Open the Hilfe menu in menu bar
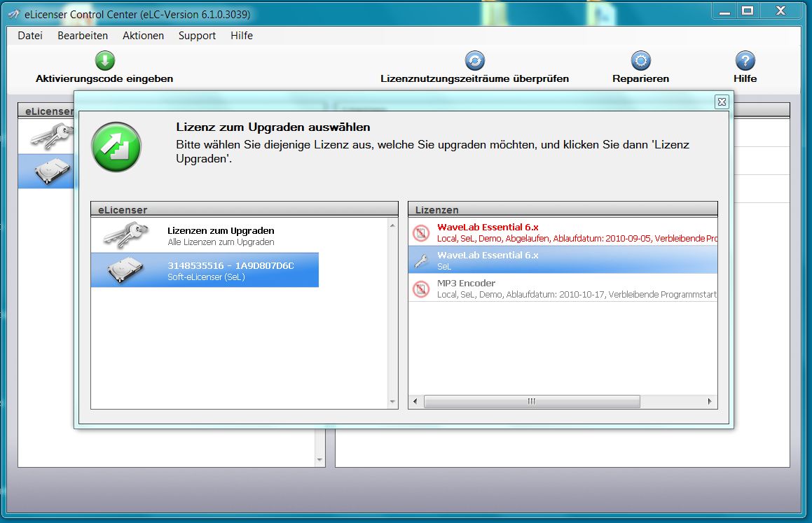The height and width of the screenshot is (523, 812). pos(242,36)
